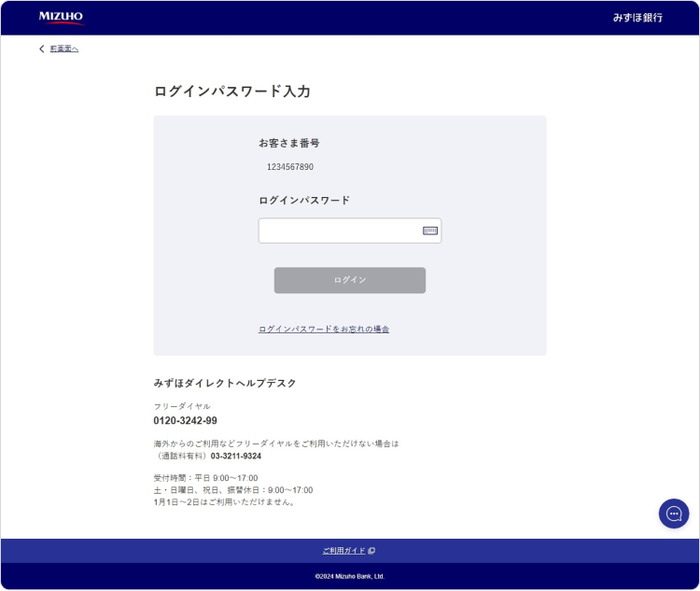Open ログインパスワードをお忘れの場合 link
The image size is (700, 591).
coord(324,330)
